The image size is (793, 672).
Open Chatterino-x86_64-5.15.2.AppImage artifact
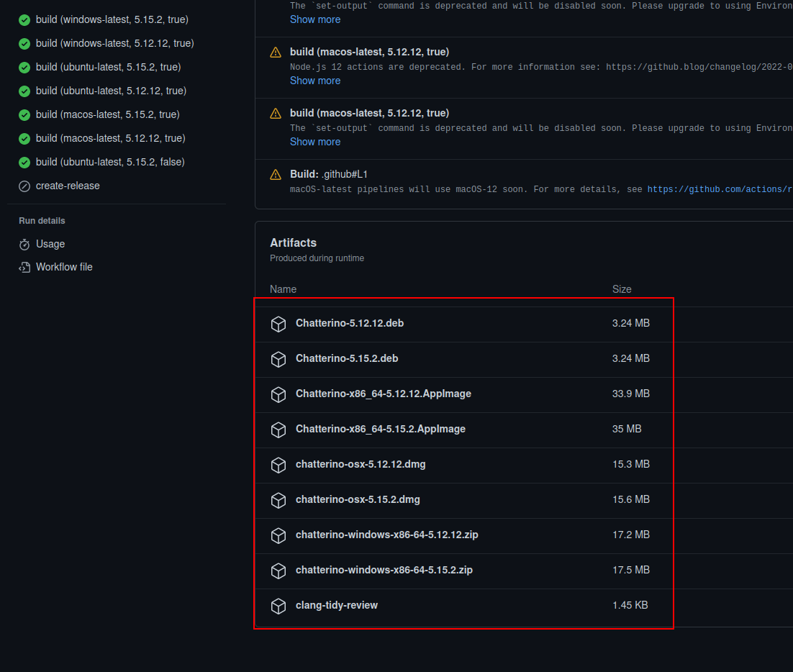tap(381, 429)
